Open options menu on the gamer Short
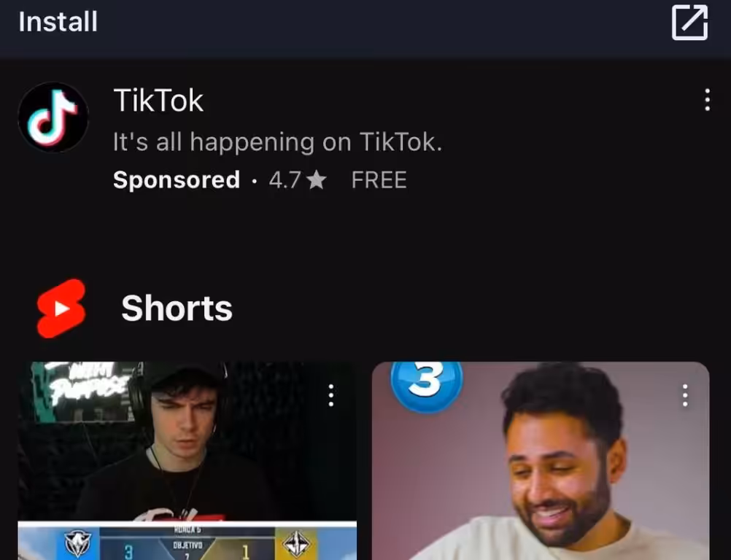The height and width of the screenshot is (560, 731). (331, 395)
